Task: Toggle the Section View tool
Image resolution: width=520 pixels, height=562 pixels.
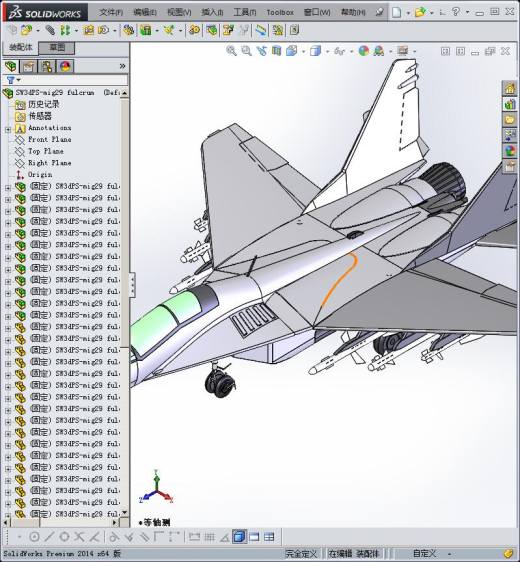Action: tap(276, 51)
